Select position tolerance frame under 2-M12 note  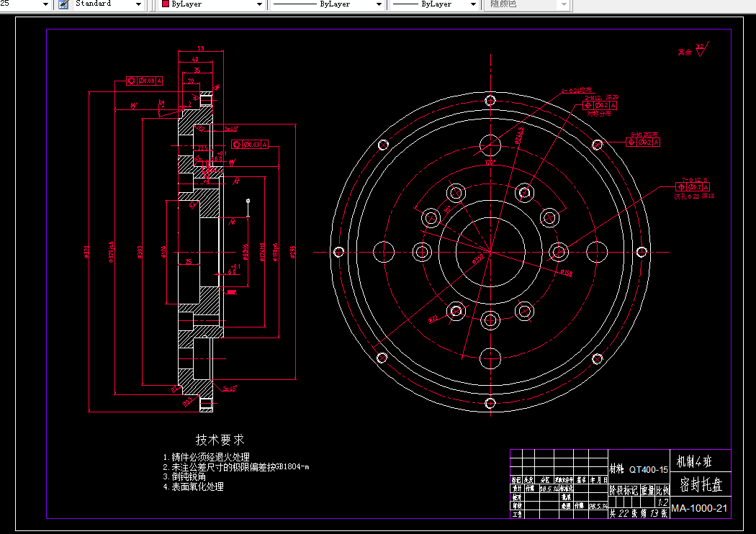pos(599,105)
